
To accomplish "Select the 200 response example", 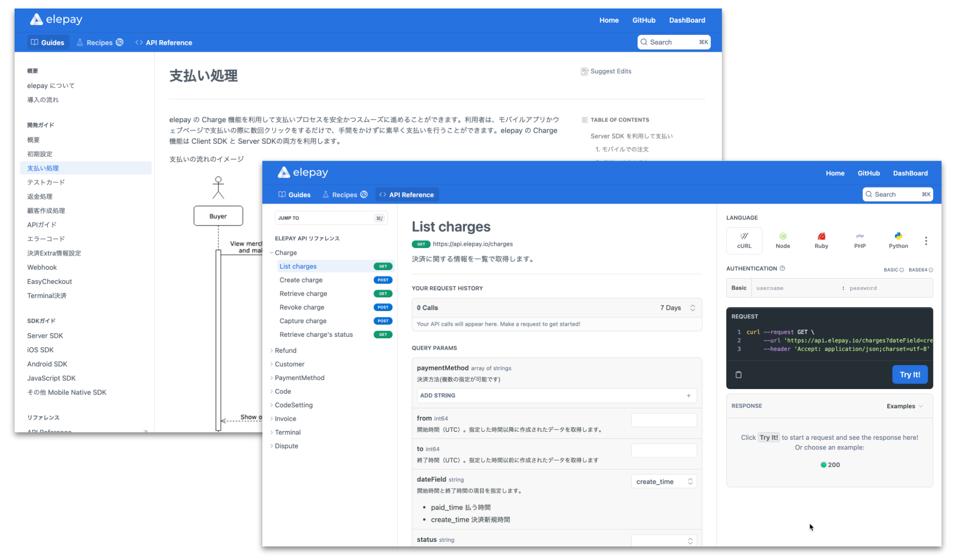I will point(830,465).
